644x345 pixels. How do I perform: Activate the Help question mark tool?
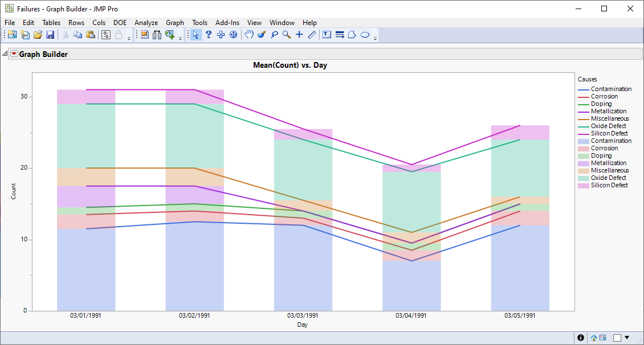click(x=209, y=34)
